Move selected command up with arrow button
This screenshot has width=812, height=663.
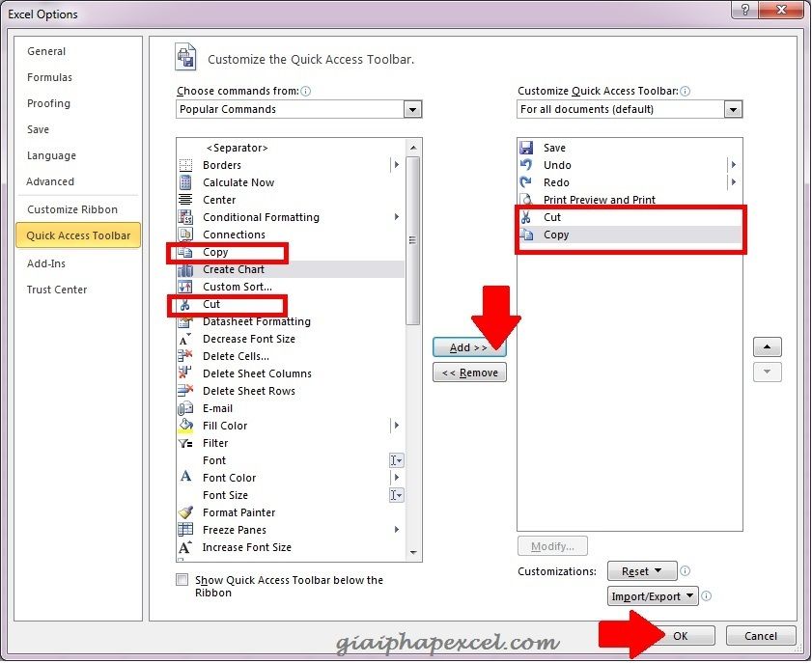[x=767, y=347]
